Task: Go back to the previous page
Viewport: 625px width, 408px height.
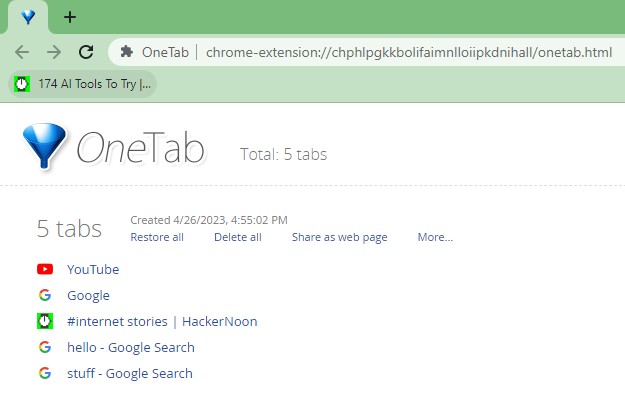Action: [x=22, y=52]
